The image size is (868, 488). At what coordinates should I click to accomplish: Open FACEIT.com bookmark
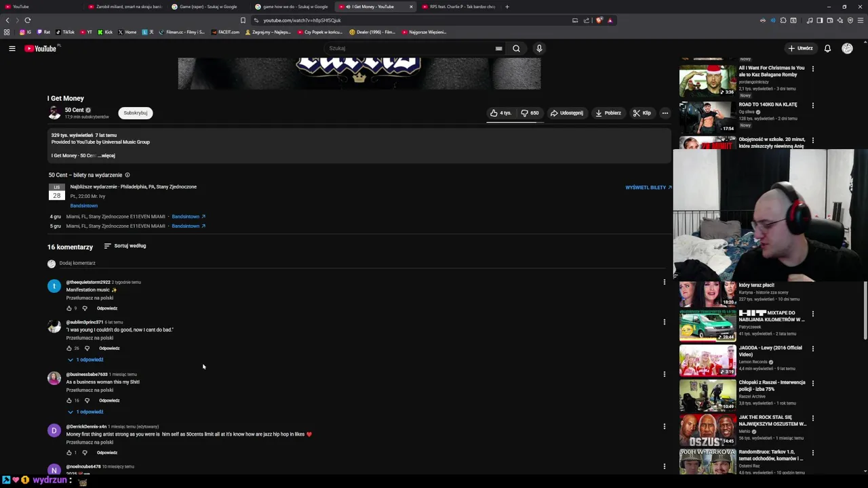click(225, 32)
